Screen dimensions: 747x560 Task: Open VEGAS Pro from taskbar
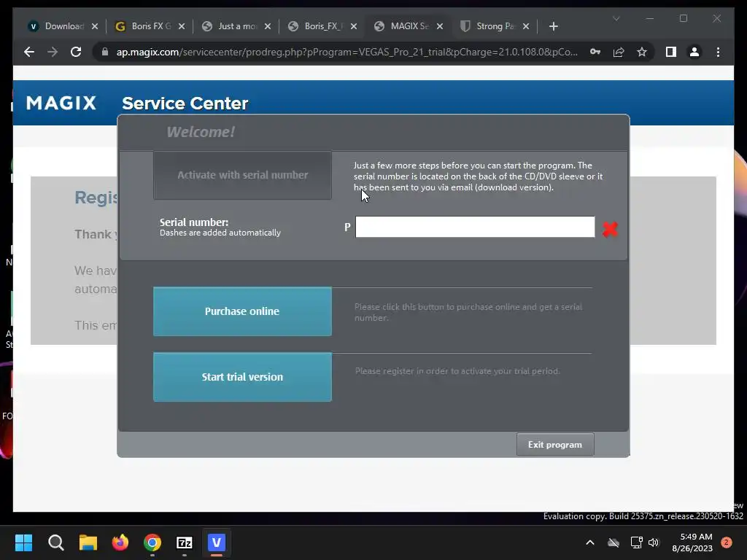[216, 542]
